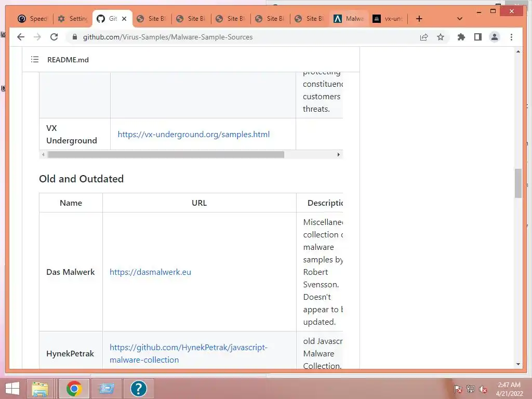Click page scroll down arrow
Image resolution: width=532 pixels, height=399 pixels.
point(518,364)
